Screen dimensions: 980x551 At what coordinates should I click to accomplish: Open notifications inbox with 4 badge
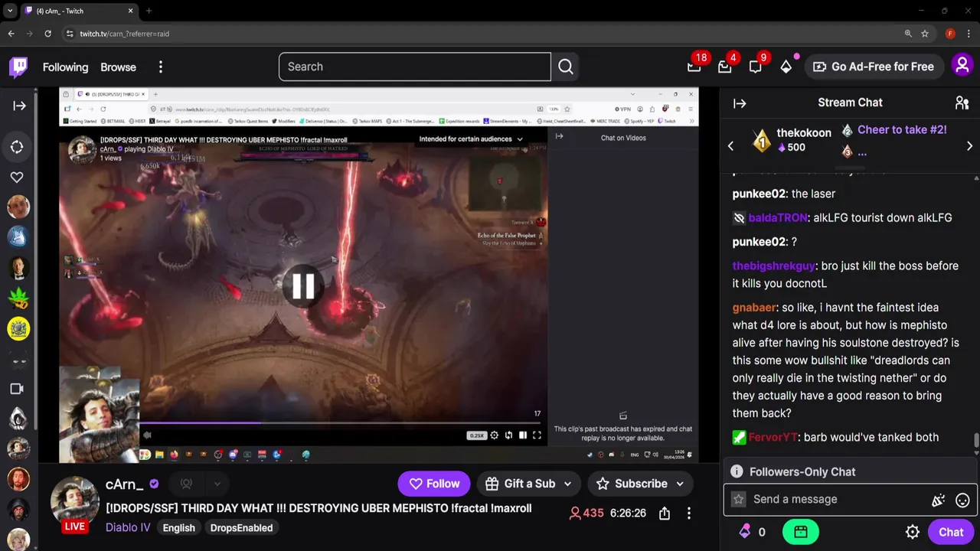(x=724, y=67)
